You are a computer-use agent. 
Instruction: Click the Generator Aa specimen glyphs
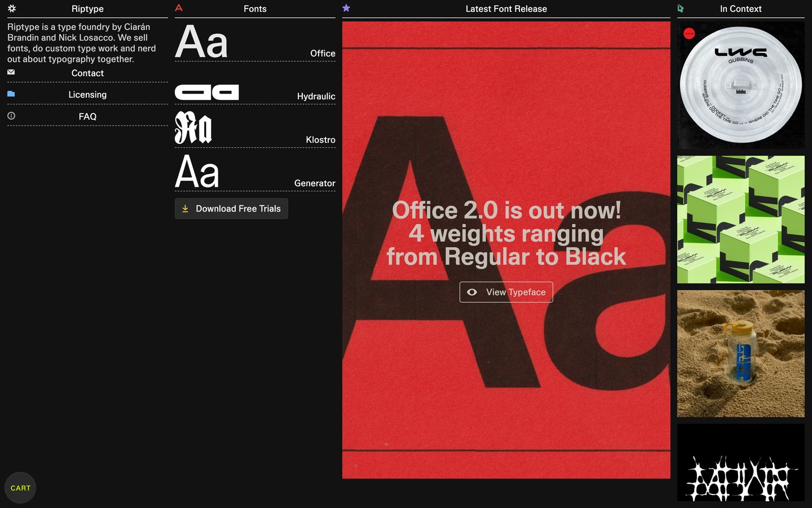(x=197, y=172)
